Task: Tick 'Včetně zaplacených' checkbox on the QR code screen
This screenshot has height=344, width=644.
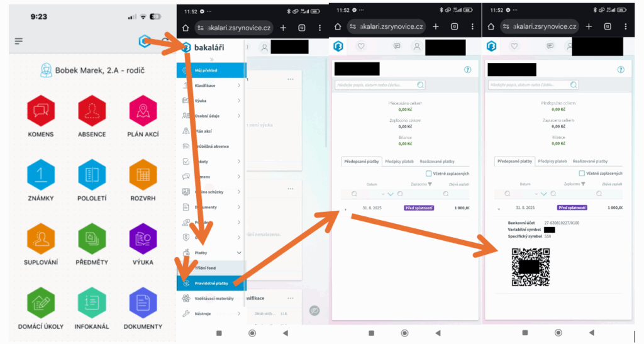Action: pos(581,173)
